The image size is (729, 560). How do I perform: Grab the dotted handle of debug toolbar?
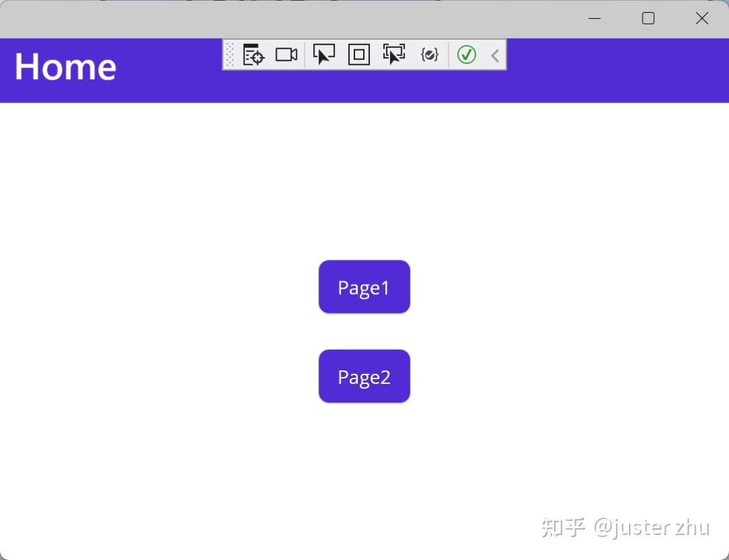[x=230, y=55]
